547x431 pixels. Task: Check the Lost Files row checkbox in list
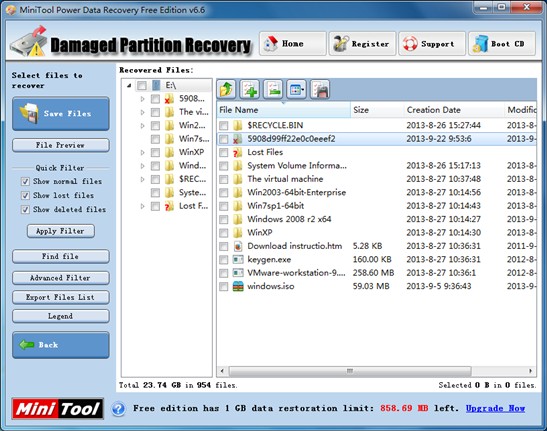point(223,153)
